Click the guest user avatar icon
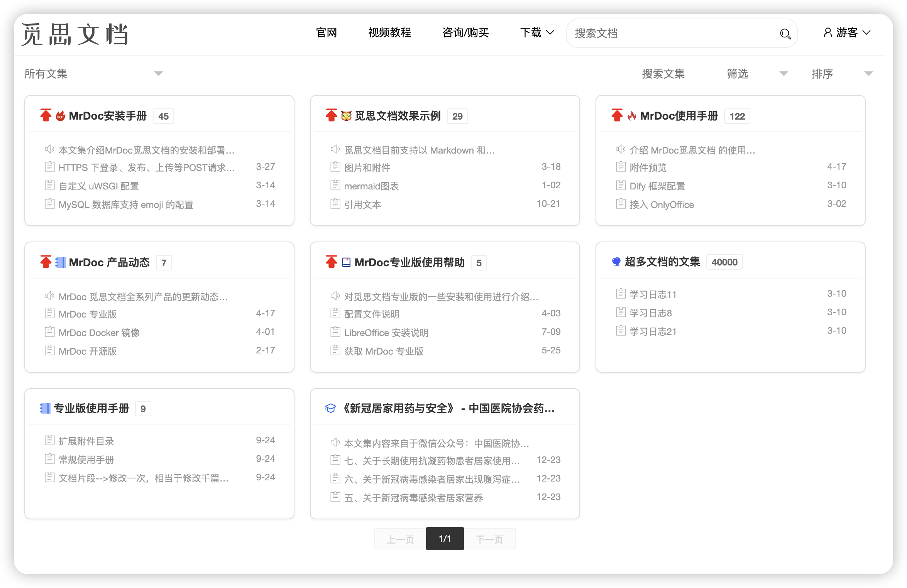Viewport: 907px width, 588px height. click(827, 32)
